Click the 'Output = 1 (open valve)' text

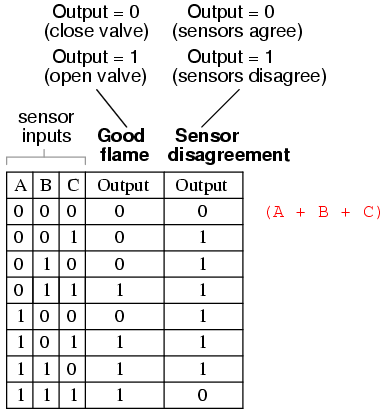pyautogui.click(x=95, y=67)
